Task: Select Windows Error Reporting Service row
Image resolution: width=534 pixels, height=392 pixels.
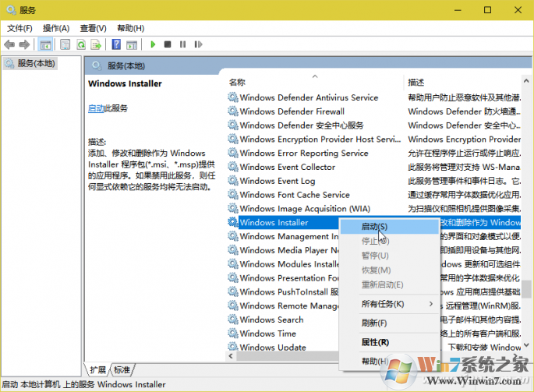Action: click(374, 154)
